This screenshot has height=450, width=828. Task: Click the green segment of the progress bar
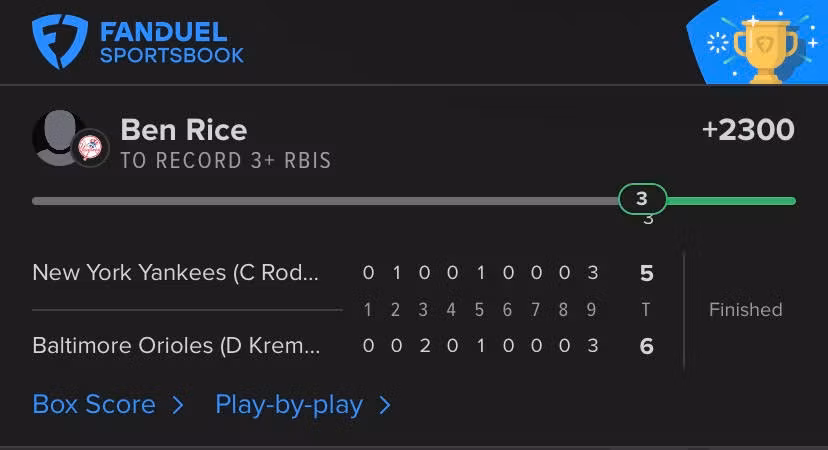tap(730, 201)
